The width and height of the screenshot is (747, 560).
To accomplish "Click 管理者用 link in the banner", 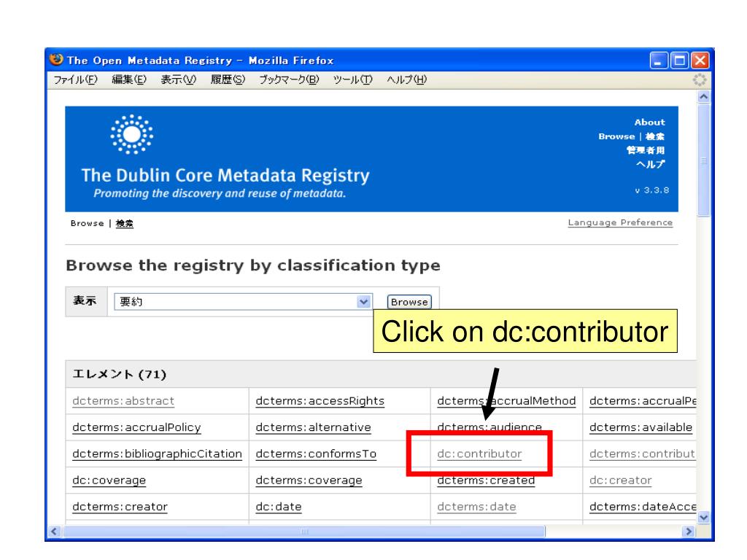I will [646, 150].
